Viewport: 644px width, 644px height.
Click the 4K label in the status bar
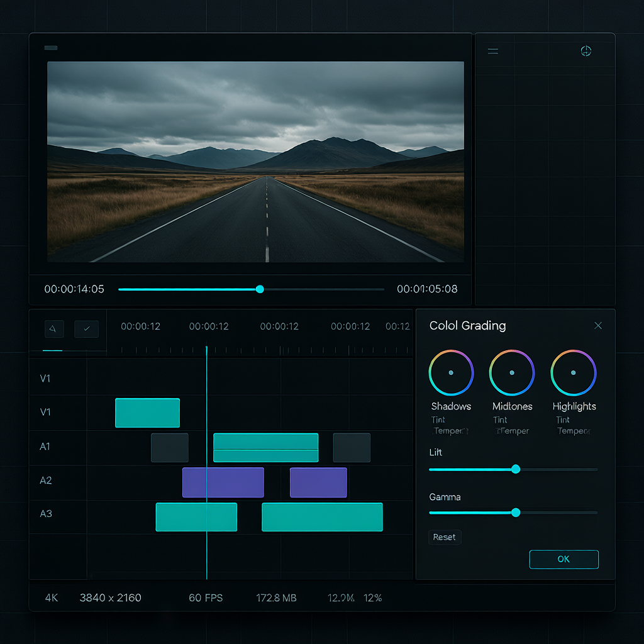coord(52,597)
